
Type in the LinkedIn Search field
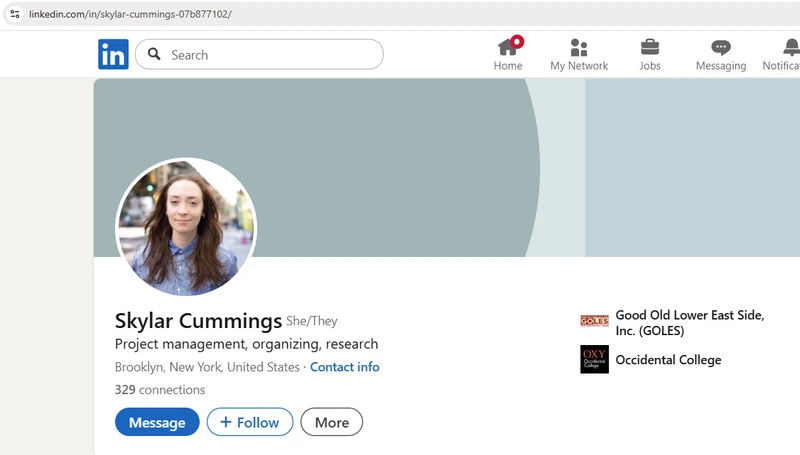(270, 54)
